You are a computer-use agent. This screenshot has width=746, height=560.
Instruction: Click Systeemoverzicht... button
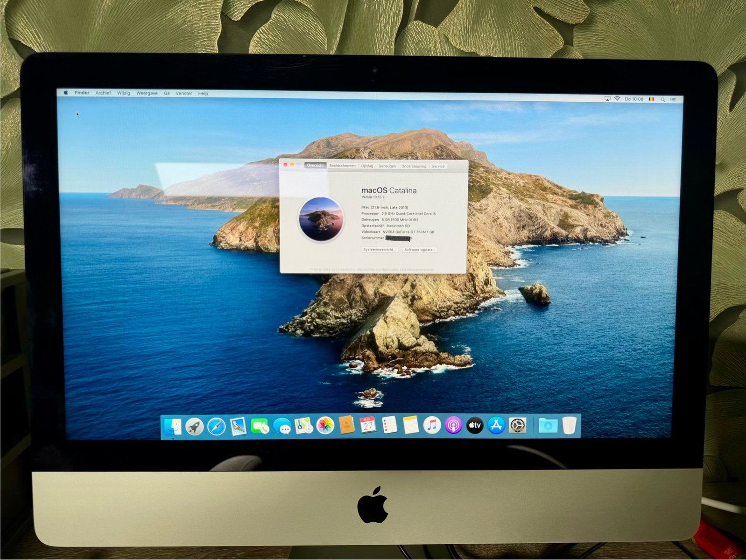[380, 250]
